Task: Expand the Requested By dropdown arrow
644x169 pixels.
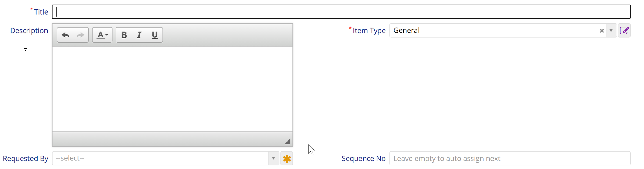Action: click(x=274, y=158)
